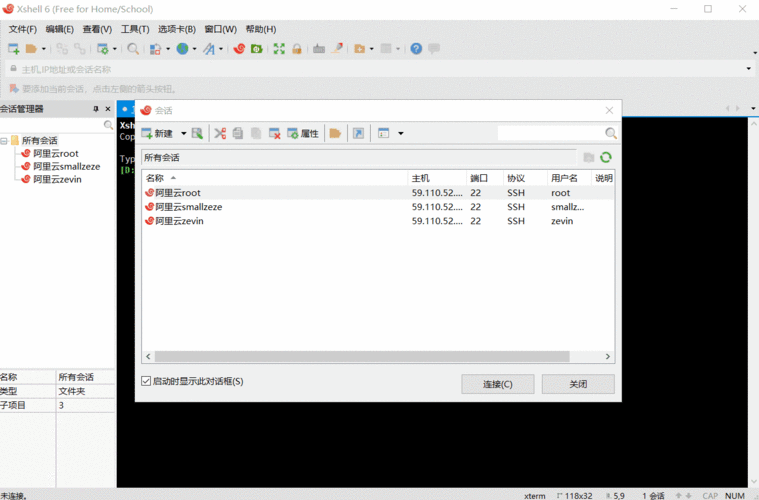Click the view mode icon in sessions dialog
Screen dimensions: 759x500
coord(383,133)
